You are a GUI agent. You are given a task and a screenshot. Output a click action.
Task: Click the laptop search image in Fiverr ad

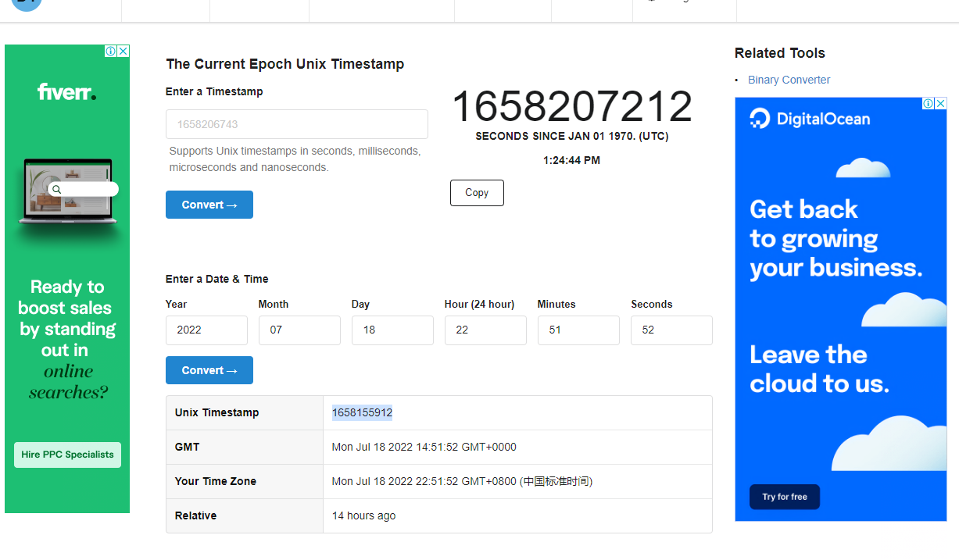(68, 191)
